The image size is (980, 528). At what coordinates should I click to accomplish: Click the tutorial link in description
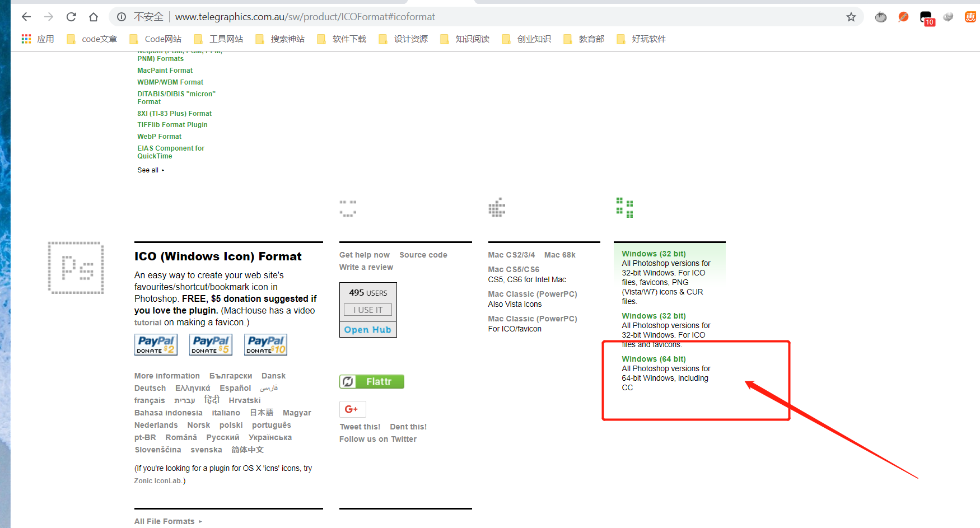pos(148,323)
